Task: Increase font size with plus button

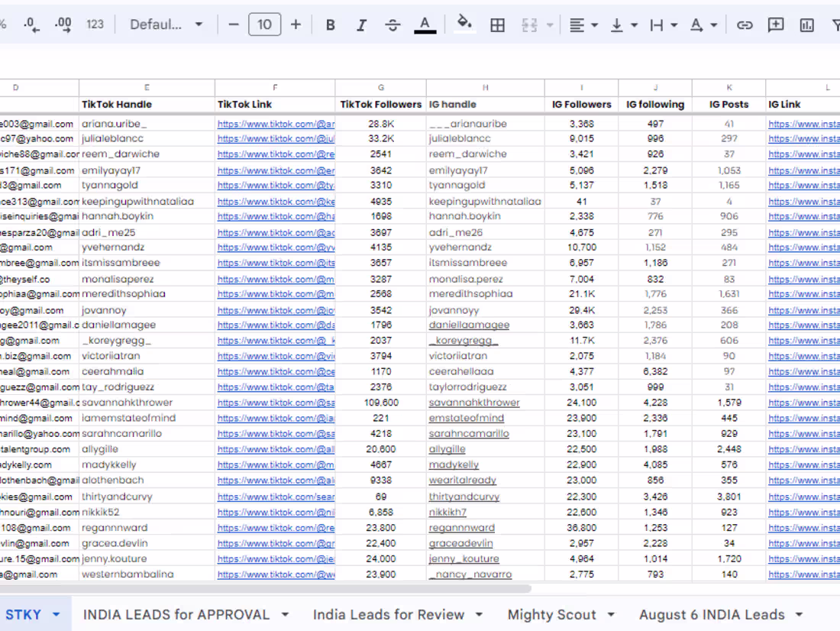Action: click(296, 24)
